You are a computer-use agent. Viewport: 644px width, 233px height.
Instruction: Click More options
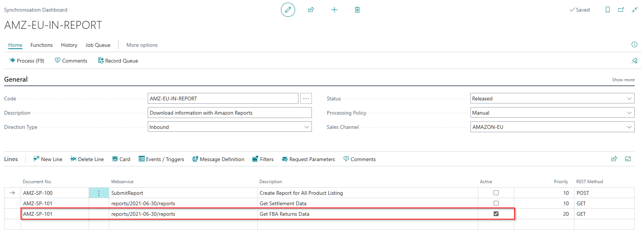click(x=142, y=45)
